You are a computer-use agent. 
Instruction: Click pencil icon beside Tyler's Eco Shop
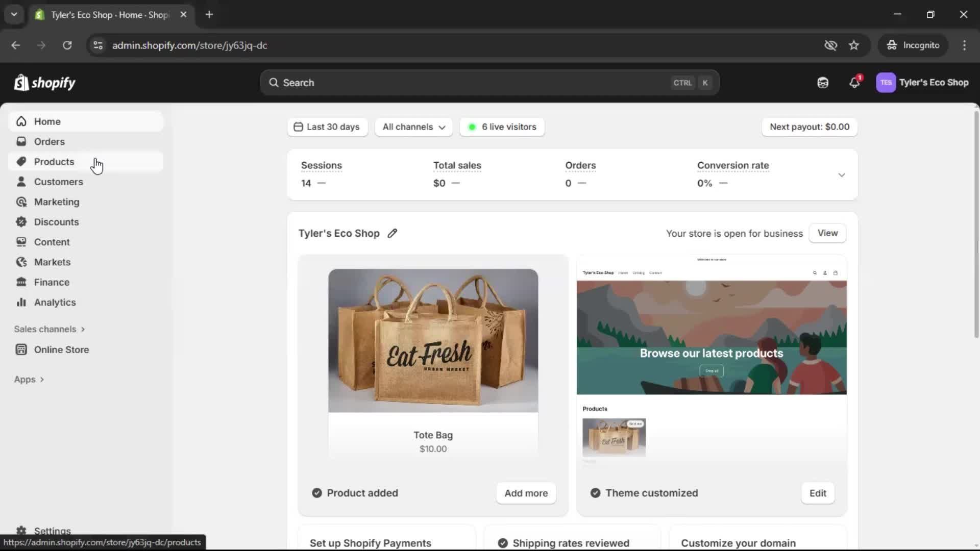[x=392, y=233]
